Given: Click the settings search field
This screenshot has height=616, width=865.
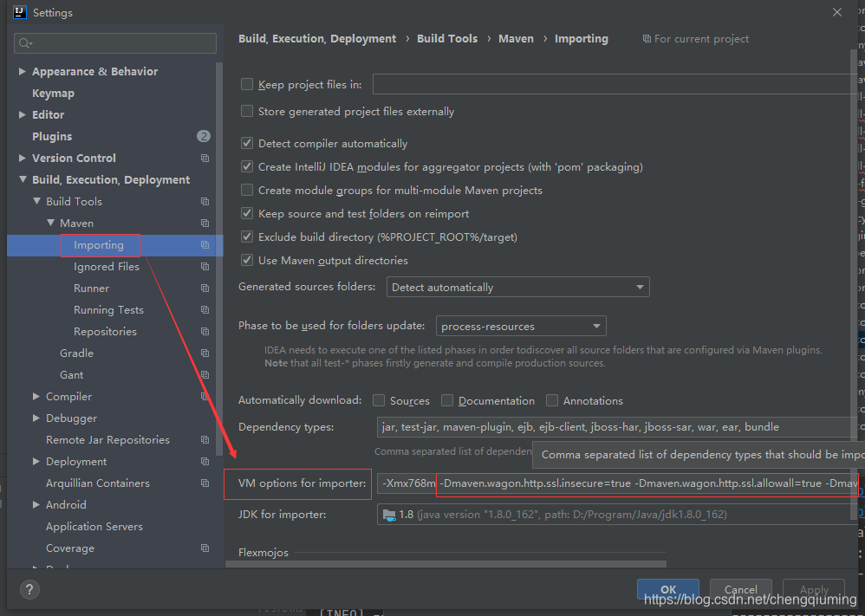Looking at the screenshot, I should point(115,43).
